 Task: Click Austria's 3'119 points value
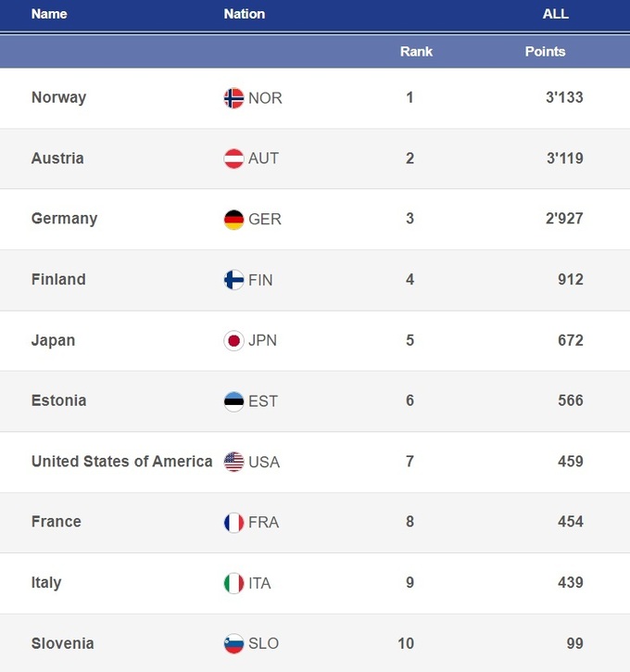pyautogui.click(x=564, y=158)
